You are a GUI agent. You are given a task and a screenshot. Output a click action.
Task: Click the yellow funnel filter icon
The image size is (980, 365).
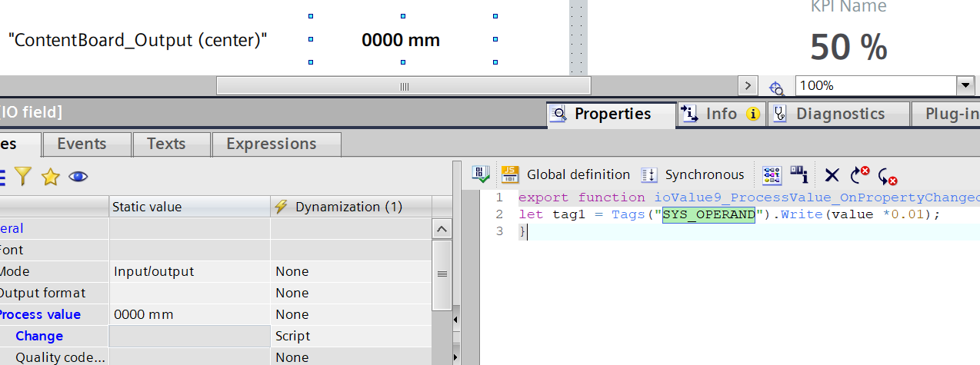click(x=23, y=178)
